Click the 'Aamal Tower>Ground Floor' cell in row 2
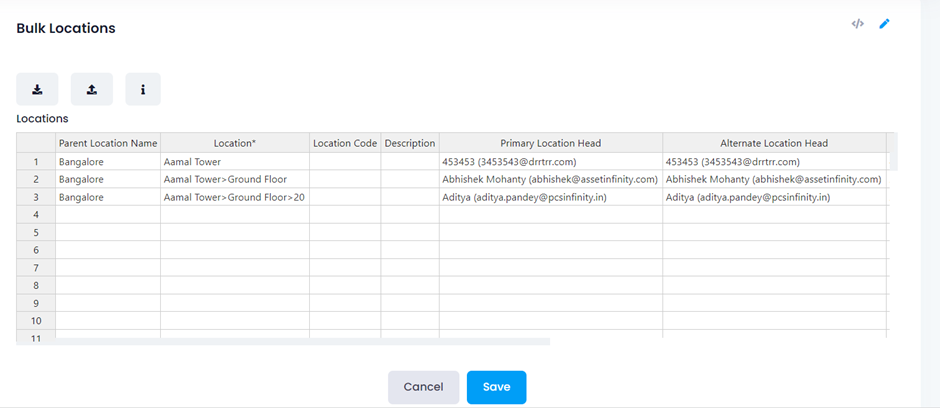Image resolution: width=940 pixels, height=408 pixels. tap(235, 179)
